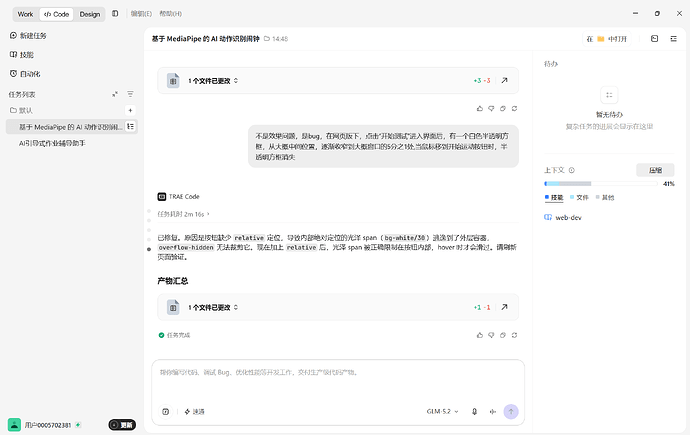Click the context usage progress bar
Screen dimensions: 690x435
click(601, 183)
